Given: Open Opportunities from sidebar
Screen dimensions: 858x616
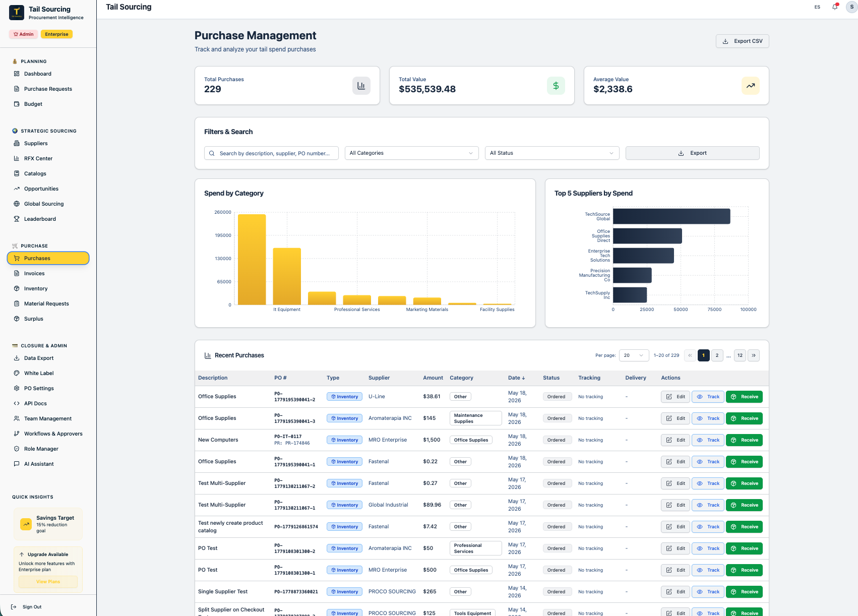Looking at the screenshot, I should tap(48, 189).
